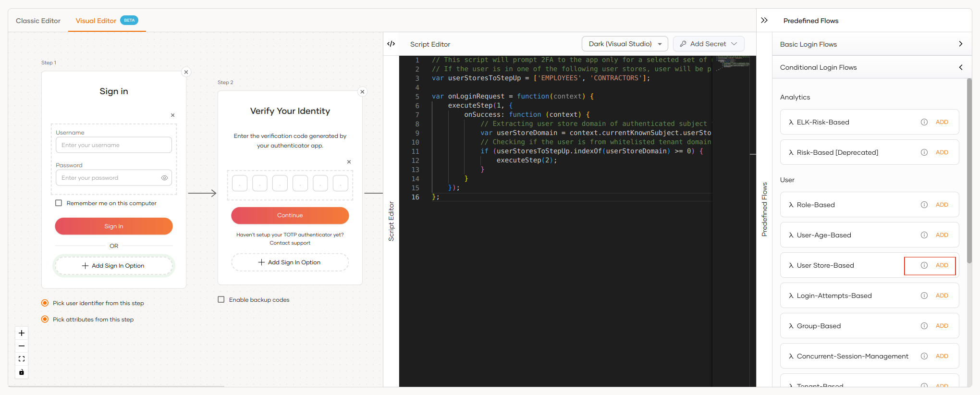Remove the username password block in Step 1
Image resolution: width=980 pixels, height=395 pixels.
(x=173, y=115)
